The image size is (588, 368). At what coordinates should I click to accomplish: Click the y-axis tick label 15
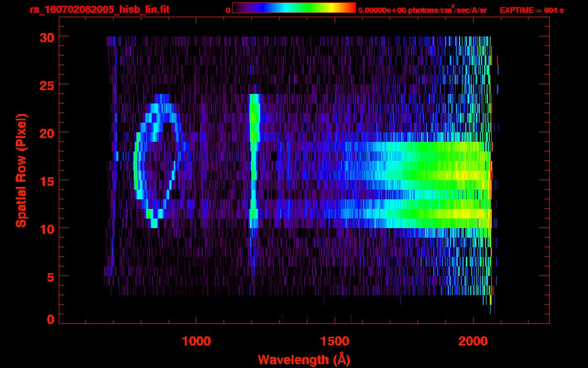[46, 181]
